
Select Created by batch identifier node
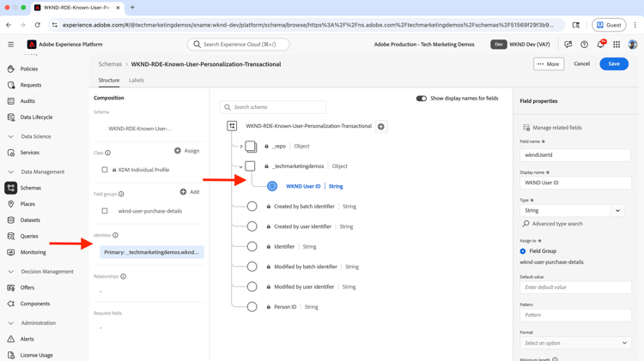pos(252,207)
